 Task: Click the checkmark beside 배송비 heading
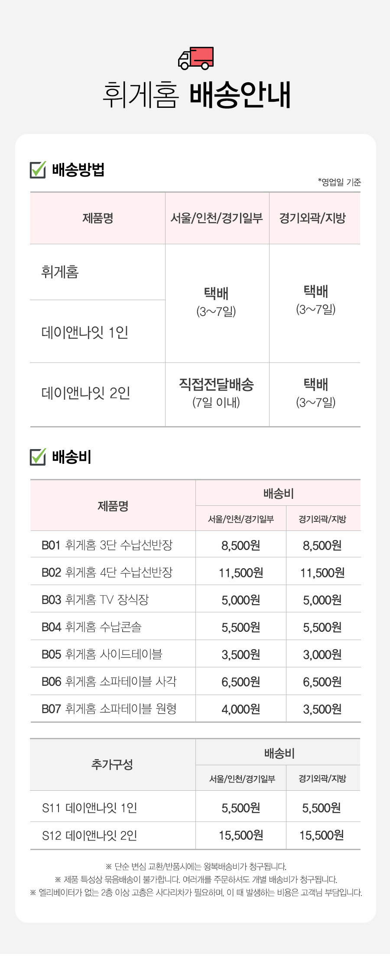click(x=38, y=457)
